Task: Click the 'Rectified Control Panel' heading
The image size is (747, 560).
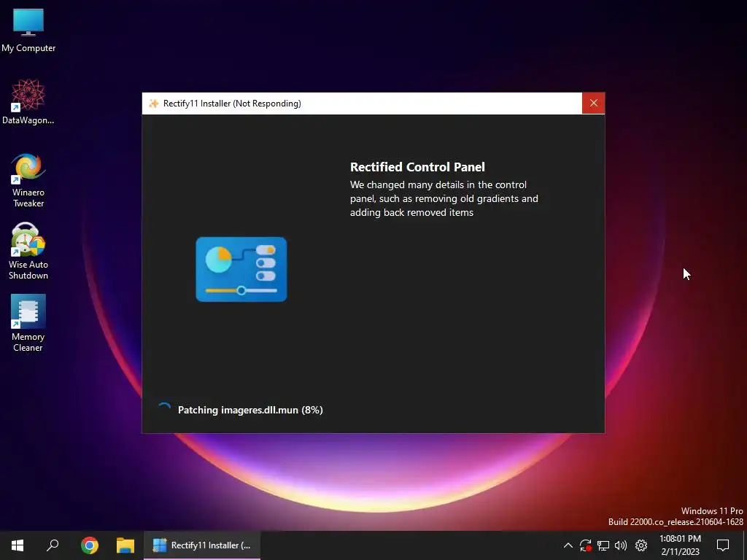Action: (x=417, y=167)
